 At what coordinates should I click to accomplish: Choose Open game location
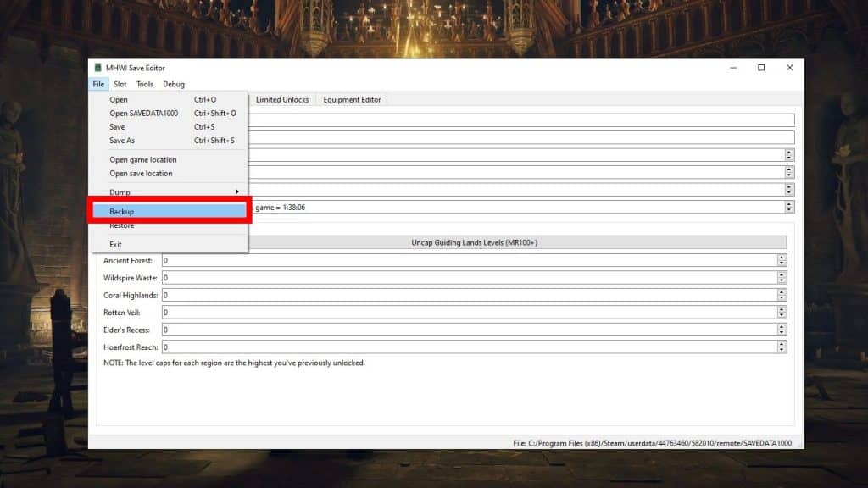pyautogui.click(x=170, y=159)
